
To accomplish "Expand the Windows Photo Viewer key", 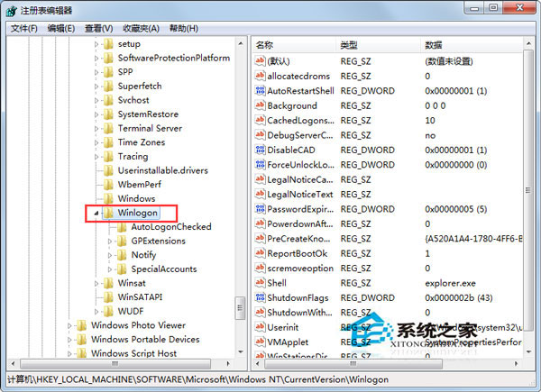I will click(69, 325).
